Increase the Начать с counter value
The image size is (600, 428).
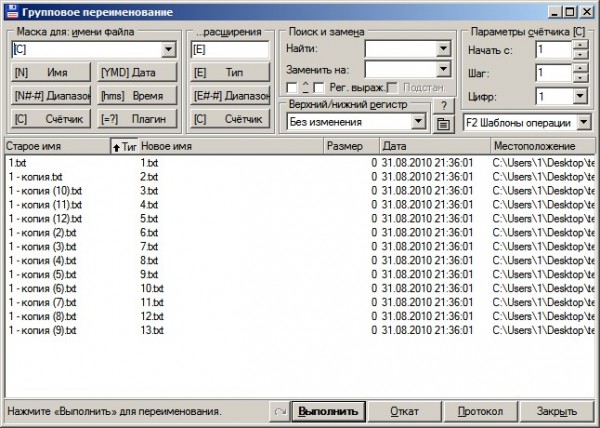coord(580,45)
